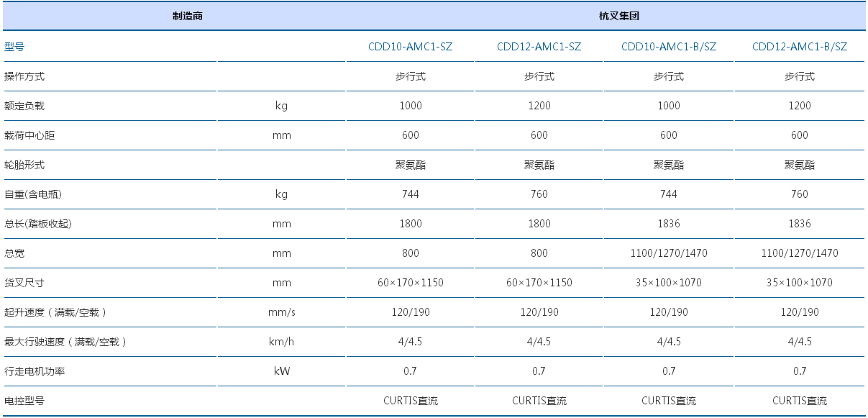
Task: Select the 总长(踏板收起) row label
Action: pos(38,224)
